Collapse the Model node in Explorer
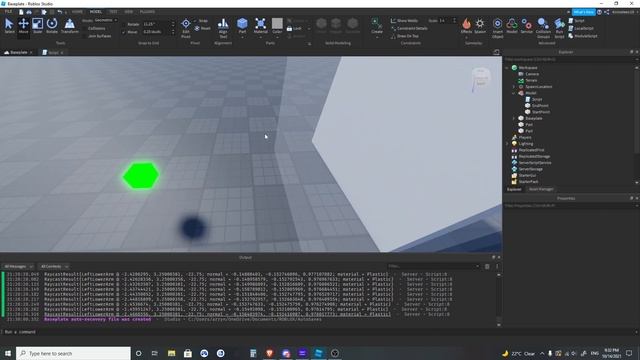The height and width of the screenshot is (360, 640). [x=514, y=93]
